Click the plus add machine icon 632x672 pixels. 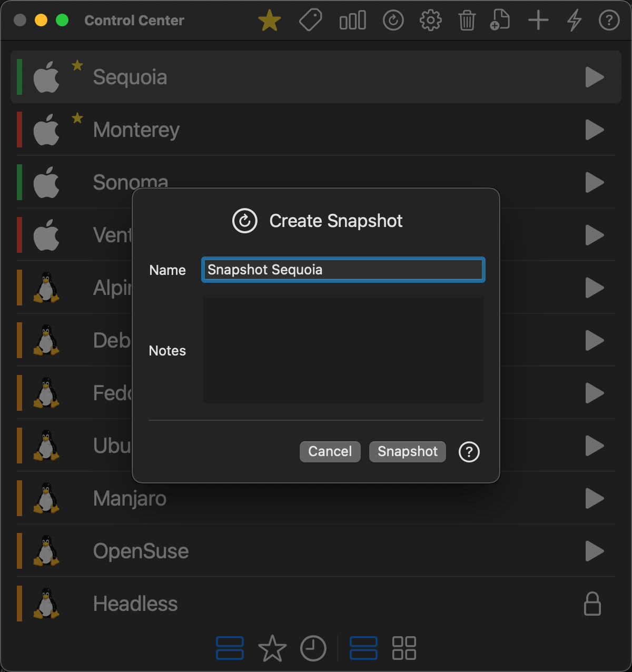[x=538, y=21]
